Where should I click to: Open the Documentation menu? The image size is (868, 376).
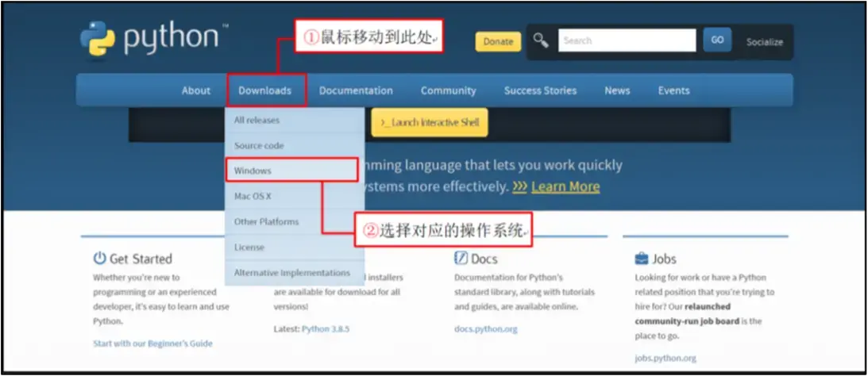click(x=356, y=90)
